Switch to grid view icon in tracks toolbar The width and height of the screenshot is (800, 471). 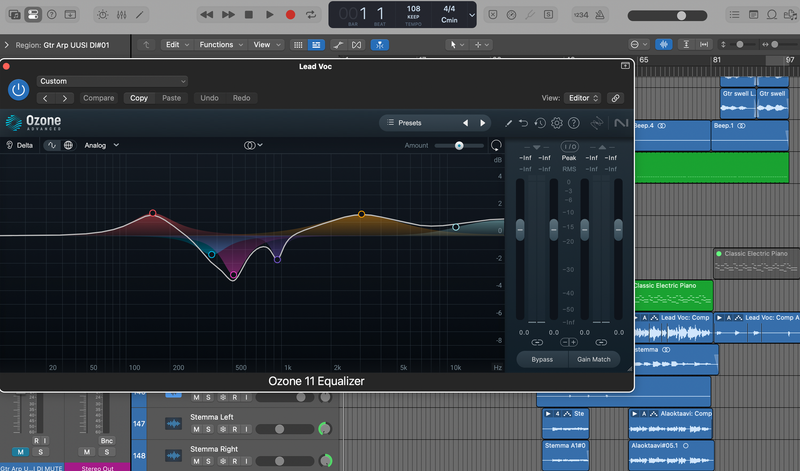click(x=298, y=45)
